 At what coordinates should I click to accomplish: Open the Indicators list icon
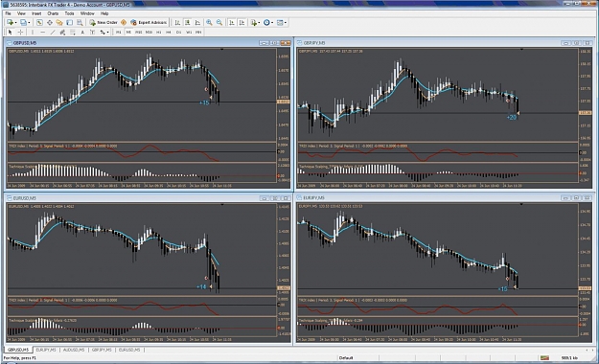[253, 23]
